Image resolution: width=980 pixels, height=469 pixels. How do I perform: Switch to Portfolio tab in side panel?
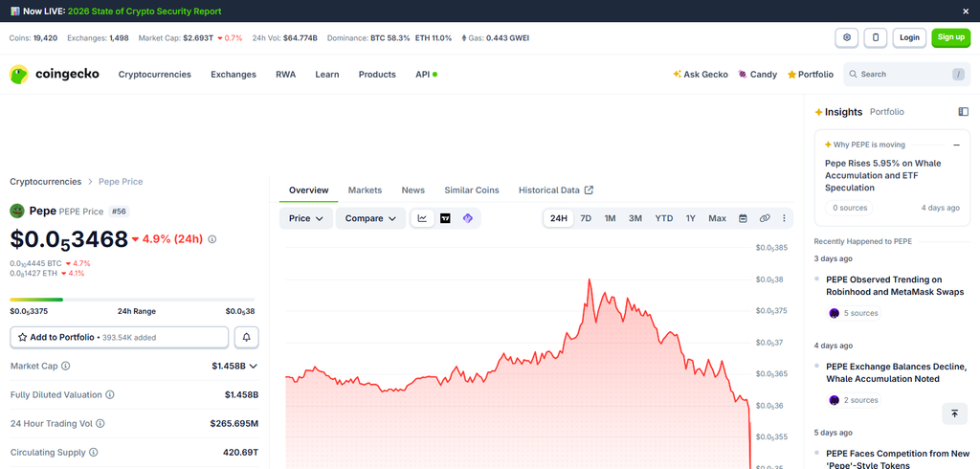coord(887,112)
